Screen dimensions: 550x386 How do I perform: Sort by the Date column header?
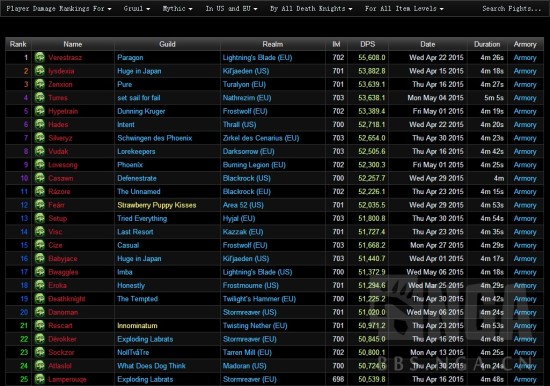click(428, 44)
